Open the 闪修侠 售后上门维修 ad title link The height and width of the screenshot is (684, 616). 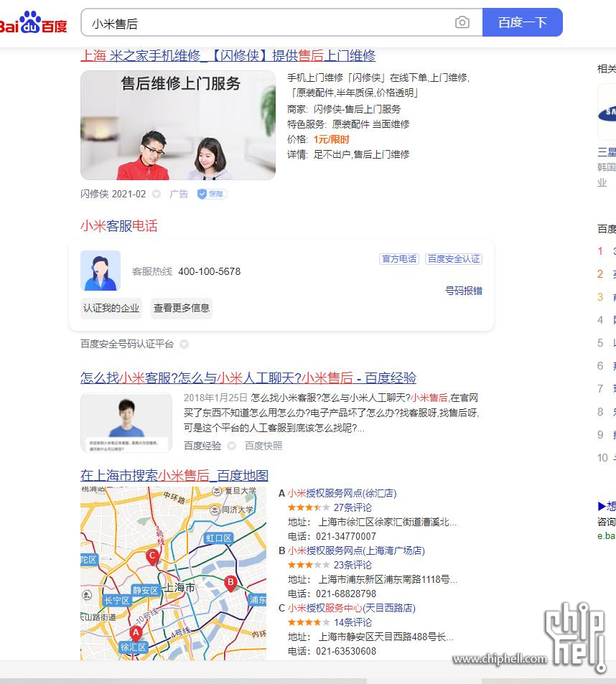[x=228, y=56]
